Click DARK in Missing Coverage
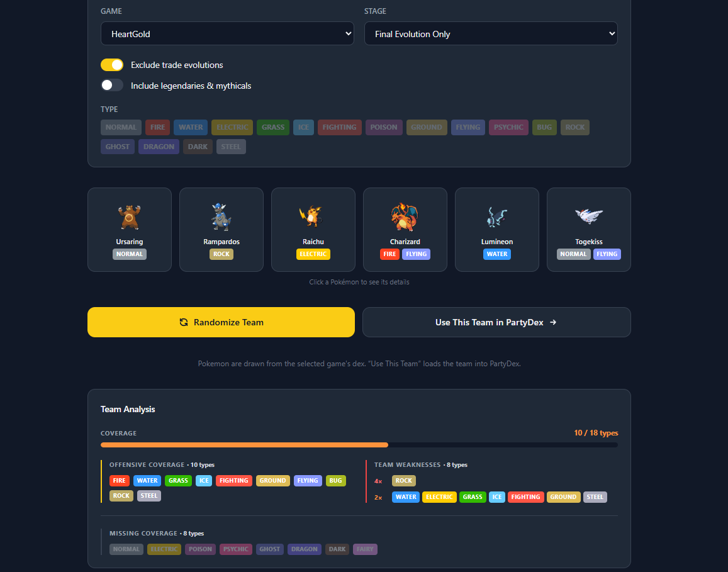Image resolution: width=728 pixels, height=572 pixels. [x=337, y=549]
